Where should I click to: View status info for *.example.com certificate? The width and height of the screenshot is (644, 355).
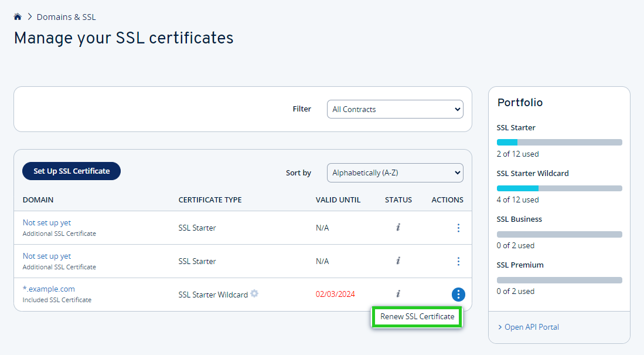point(398,294)
